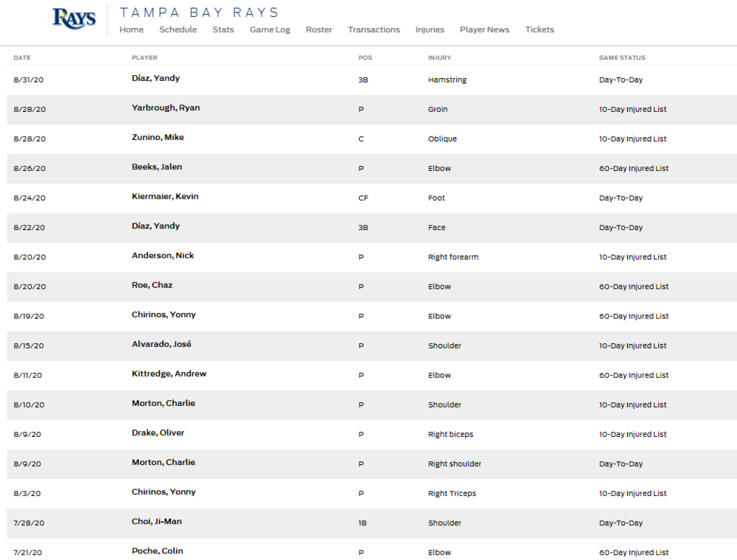The image size is (737, 560).
Task: Click Anderson, Nick player name
Action: point(163,255)
